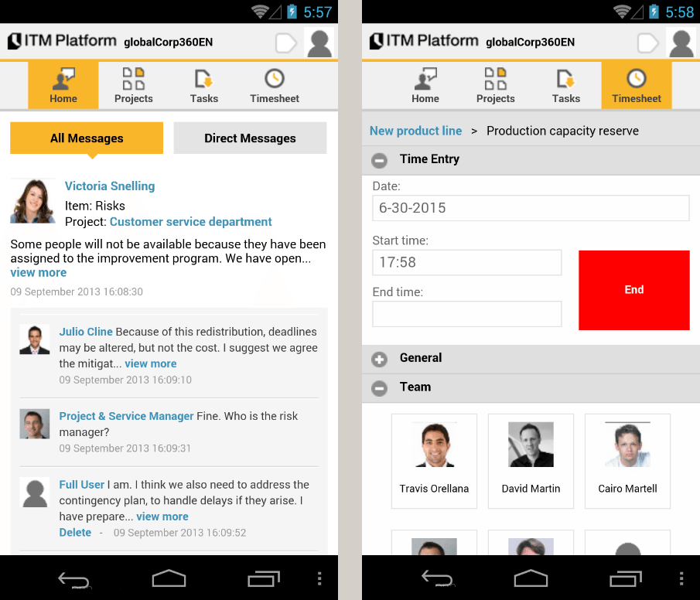This screenshot has height=600, width=700.
Task: Tap ITM Platform logo in right phone
Action: (x=424, y=41)
